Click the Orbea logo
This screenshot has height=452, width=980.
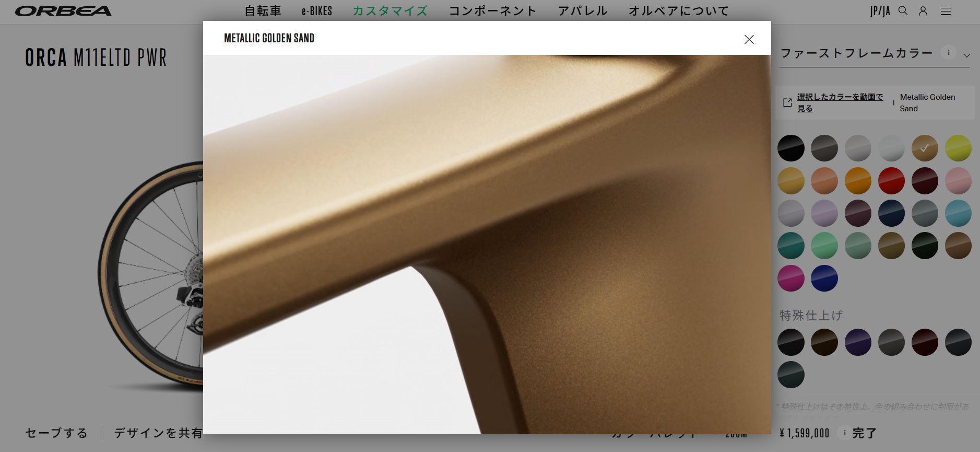tap(63, 11)
